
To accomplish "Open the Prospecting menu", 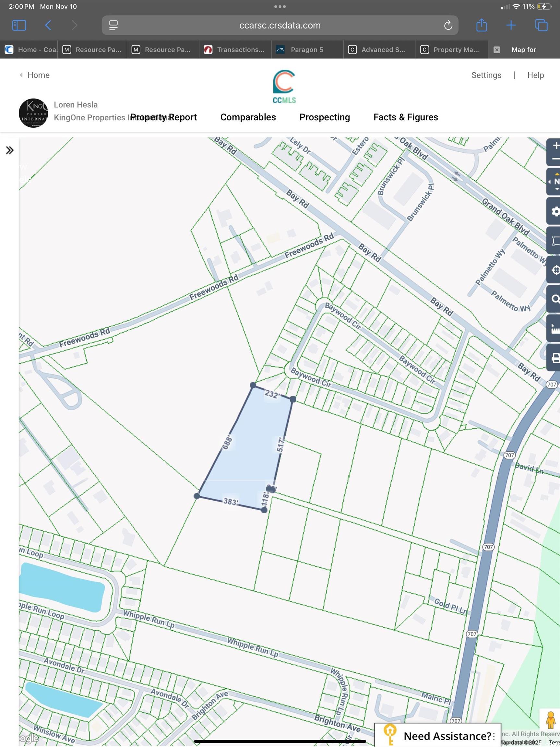I will pos(324,117).
